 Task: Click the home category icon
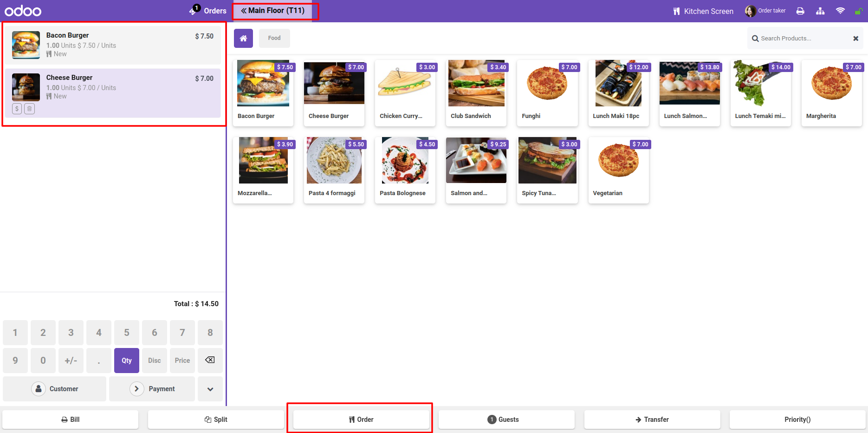click(x=243, y=38)
